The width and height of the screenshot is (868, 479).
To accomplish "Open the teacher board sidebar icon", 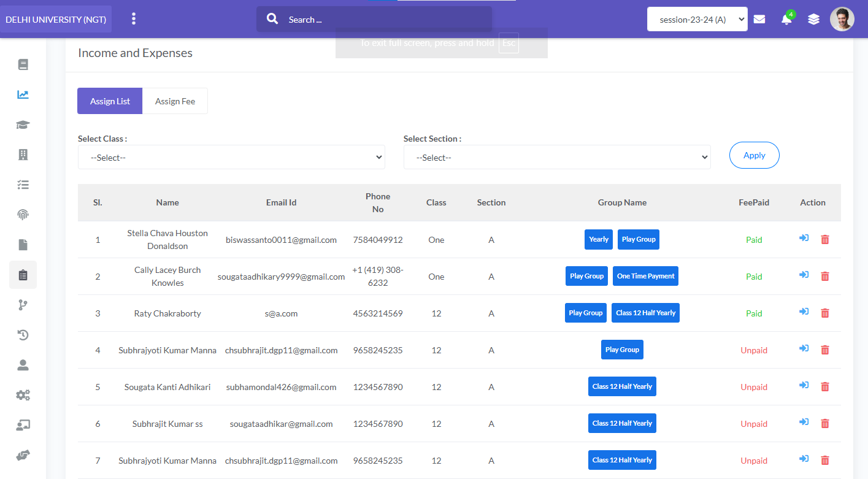I will pos(23,425).
